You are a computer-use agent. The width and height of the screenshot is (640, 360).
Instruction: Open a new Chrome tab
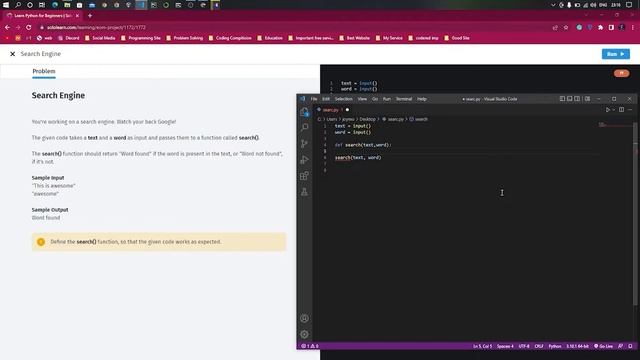pos(90,16)
